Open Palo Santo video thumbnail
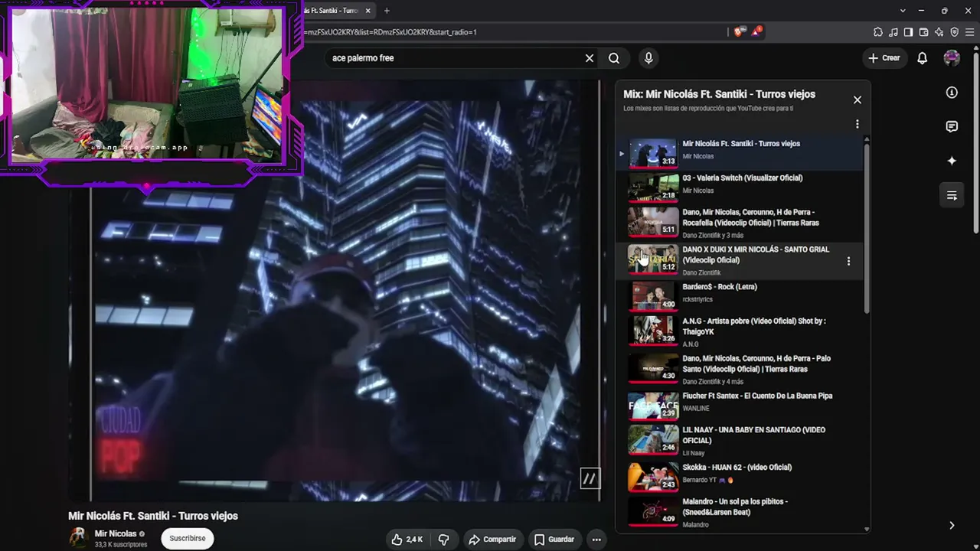Viewport: 980px width, 551px height. pos(653,368)
